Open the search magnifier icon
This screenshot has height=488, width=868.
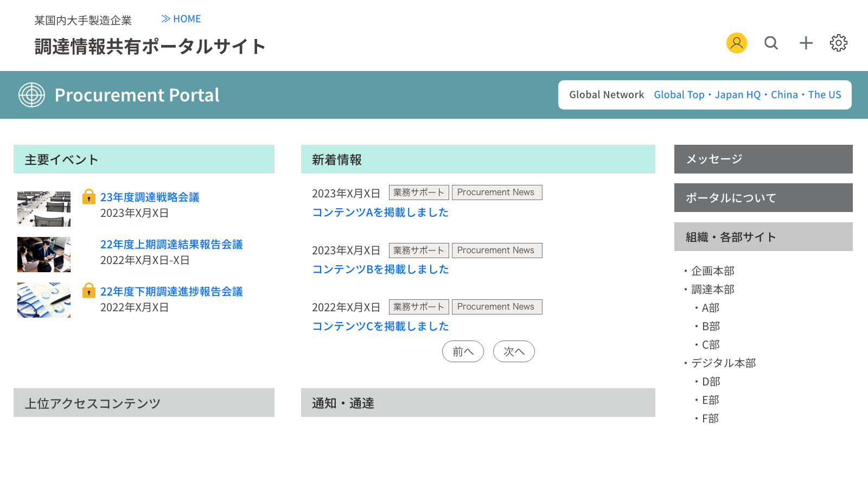[771, 43]
